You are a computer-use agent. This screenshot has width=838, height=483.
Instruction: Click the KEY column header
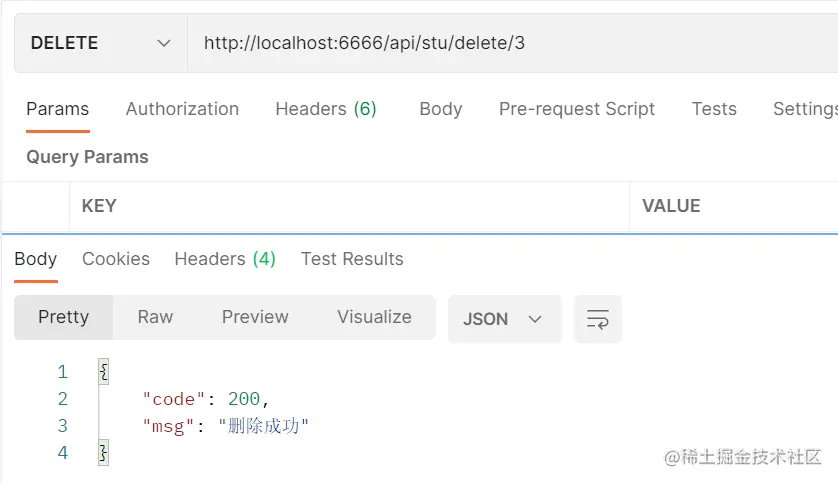pos(99,206)
